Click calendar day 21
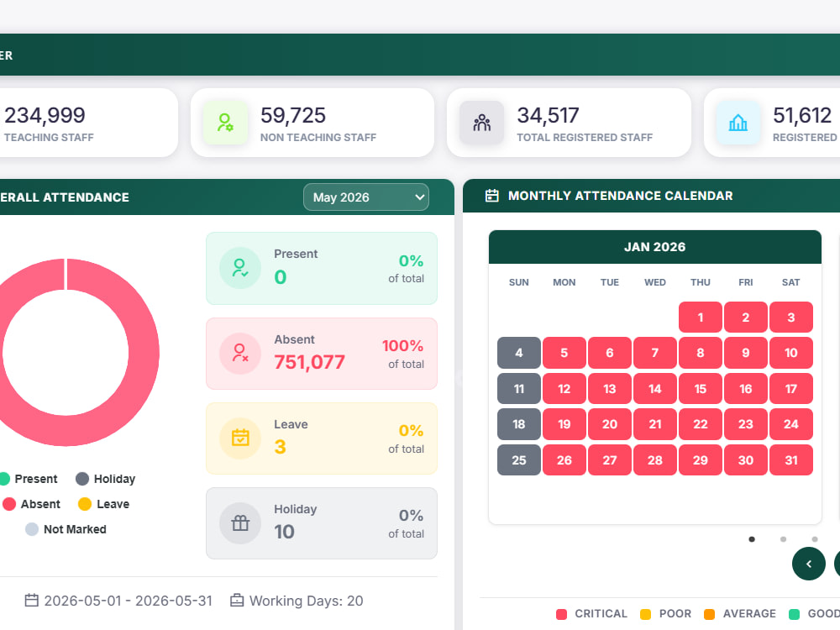 [x=655, y=424]
